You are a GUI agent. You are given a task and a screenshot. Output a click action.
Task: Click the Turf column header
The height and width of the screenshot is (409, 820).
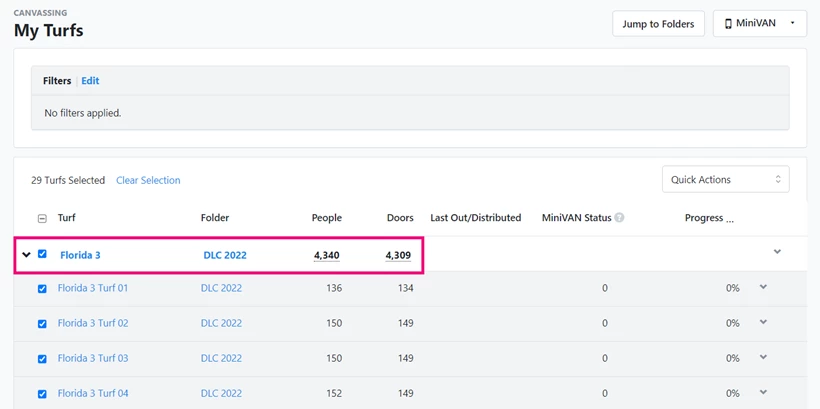tap(66, 218)
